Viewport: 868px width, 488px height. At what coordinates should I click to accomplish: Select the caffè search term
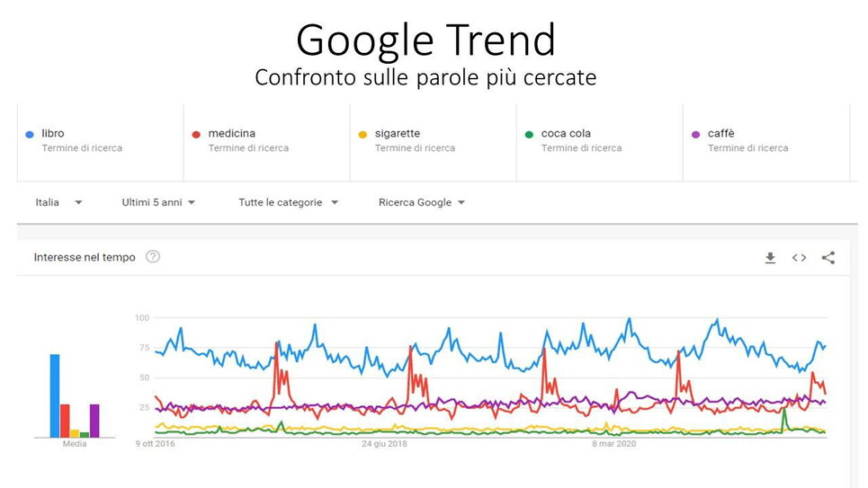point(720,134)
